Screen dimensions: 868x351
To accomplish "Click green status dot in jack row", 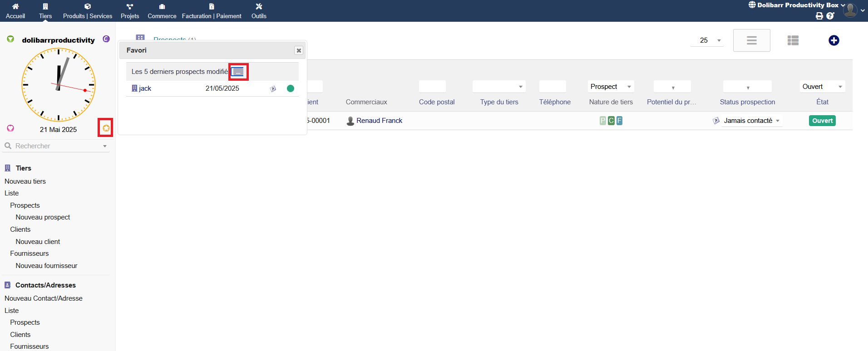I will (291, 88).
